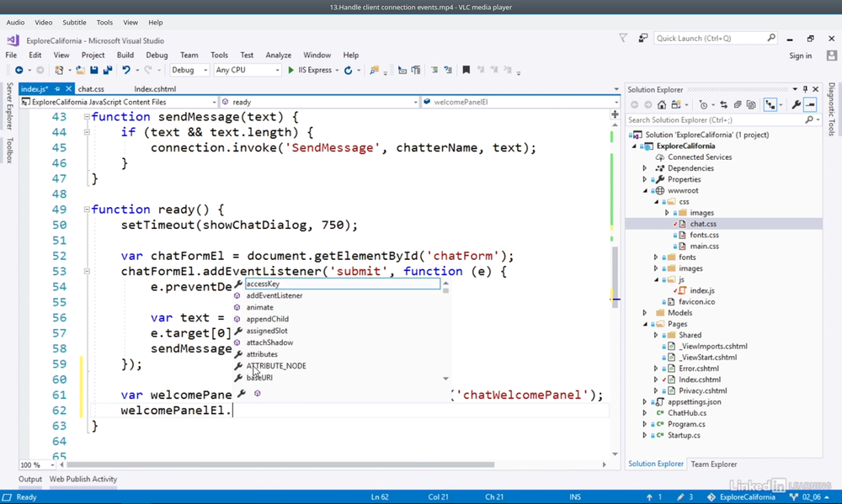Open Properties wrench icon in Solution Explorer

pyautogui.click(x=797, y=104)
